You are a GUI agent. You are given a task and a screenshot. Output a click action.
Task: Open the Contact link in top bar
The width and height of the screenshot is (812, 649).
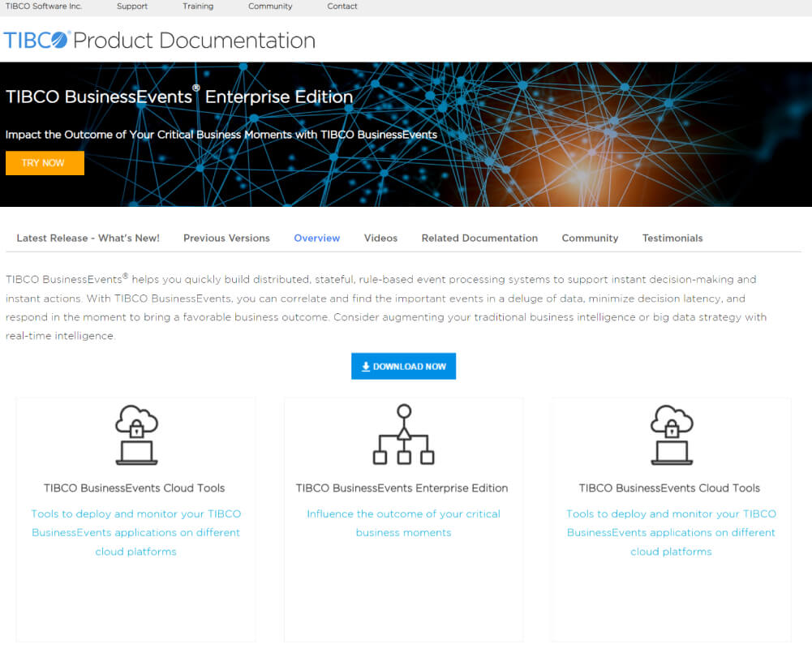click(342, 6)
